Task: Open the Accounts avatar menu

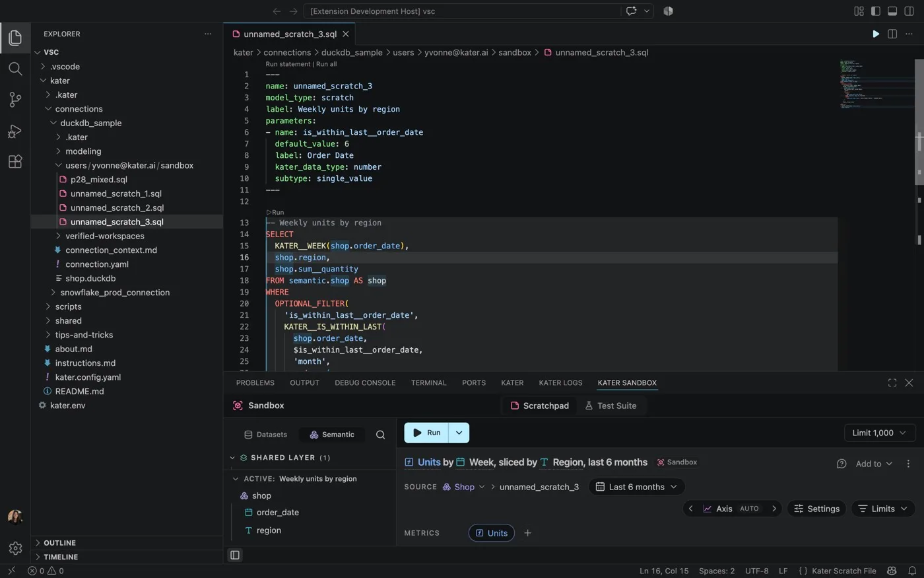Action: pos(15,517)
